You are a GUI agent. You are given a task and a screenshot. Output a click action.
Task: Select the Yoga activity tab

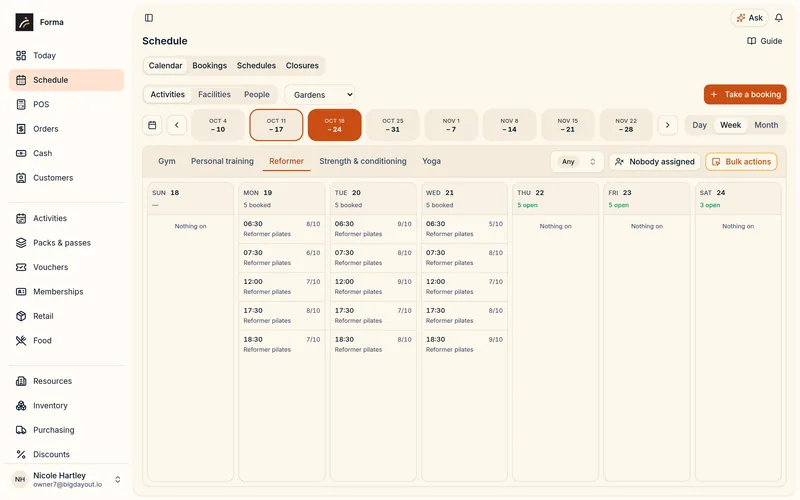[431, 161]
